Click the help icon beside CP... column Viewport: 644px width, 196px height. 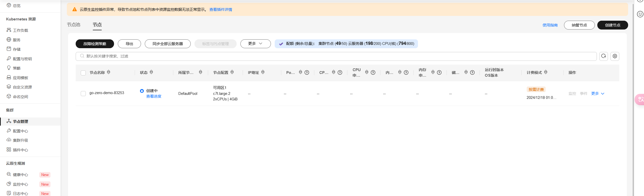tap(340, 73)
